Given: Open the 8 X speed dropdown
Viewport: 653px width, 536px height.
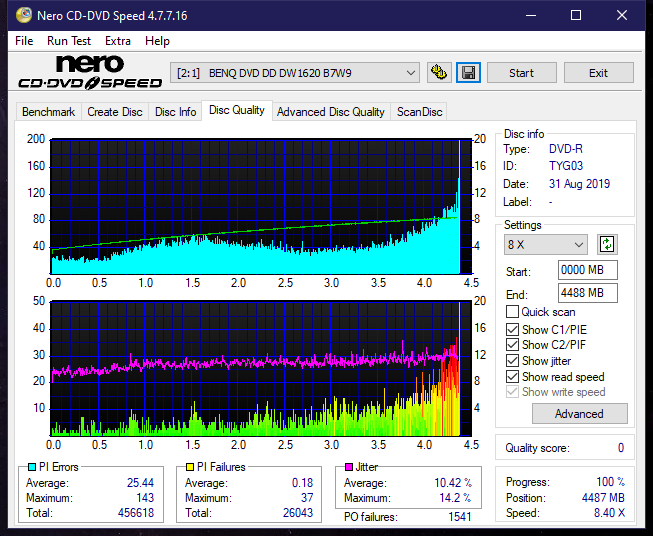Looking at the screenshot, I should (x=546, y=244).
